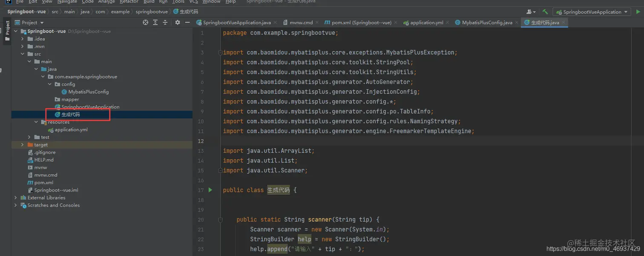This screenshot has width=644, height=256.
Task: Collapse the resources folder
Action: pos(37,122)
